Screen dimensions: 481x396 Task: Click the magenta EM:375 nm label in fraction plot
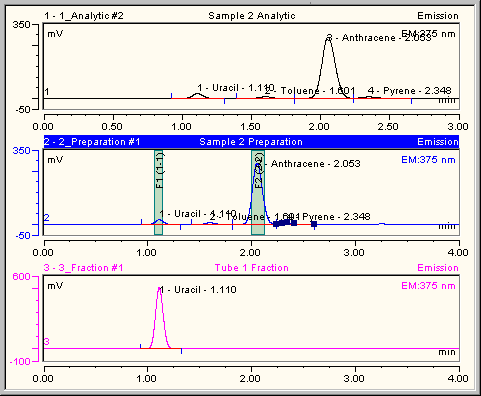[x=428, y=286]
